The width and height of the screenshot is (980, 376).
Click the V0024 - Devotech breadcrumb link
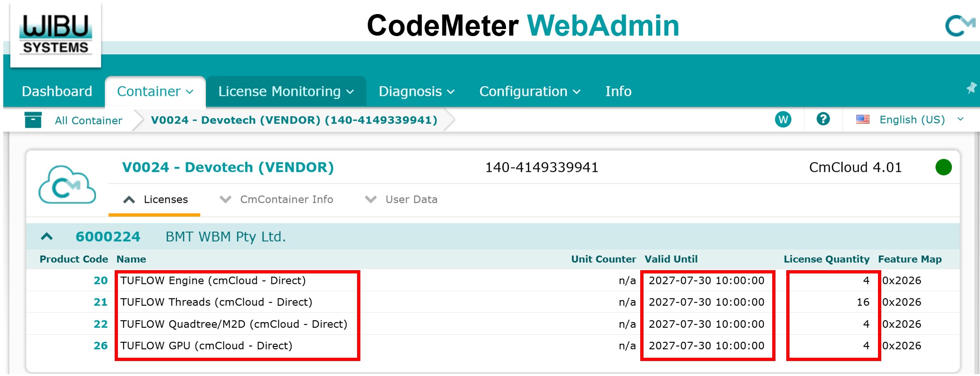click(294, 120)
